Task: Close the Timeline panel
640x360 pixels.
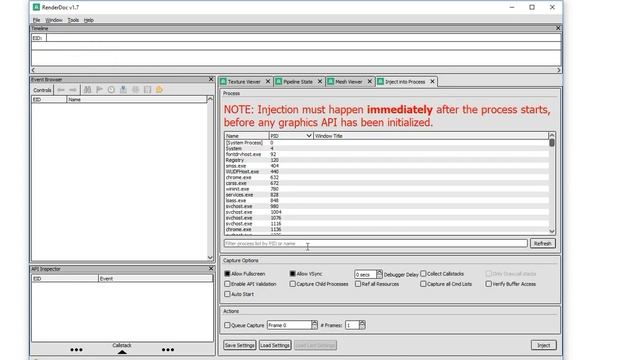Action: 558,28
